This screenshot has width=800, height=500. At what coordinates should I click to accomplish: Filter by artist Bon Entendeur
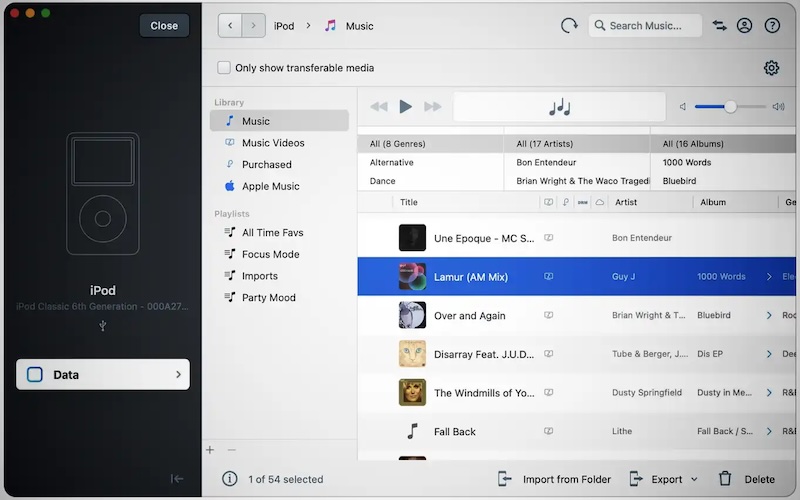577,162
